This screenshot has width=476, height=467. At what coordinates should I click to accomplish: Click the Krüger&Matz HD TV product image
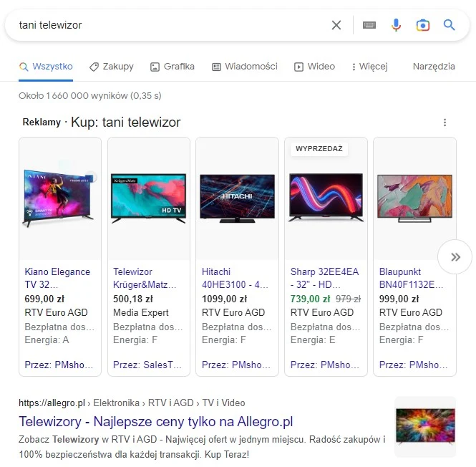tap(148, 198)
